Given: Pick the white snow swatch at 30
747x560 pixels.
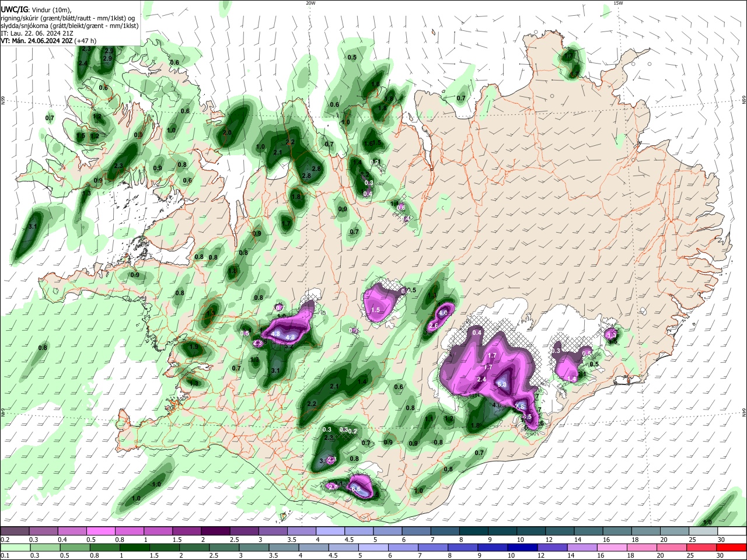Looking at the screenshot, I should (x=732, y=531).
